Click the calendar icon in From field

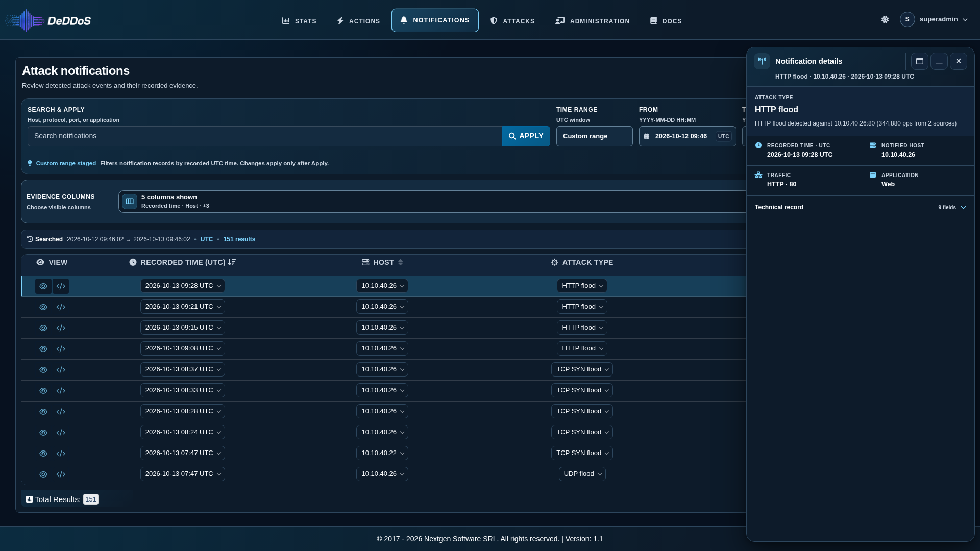click(x=647, y=136)
